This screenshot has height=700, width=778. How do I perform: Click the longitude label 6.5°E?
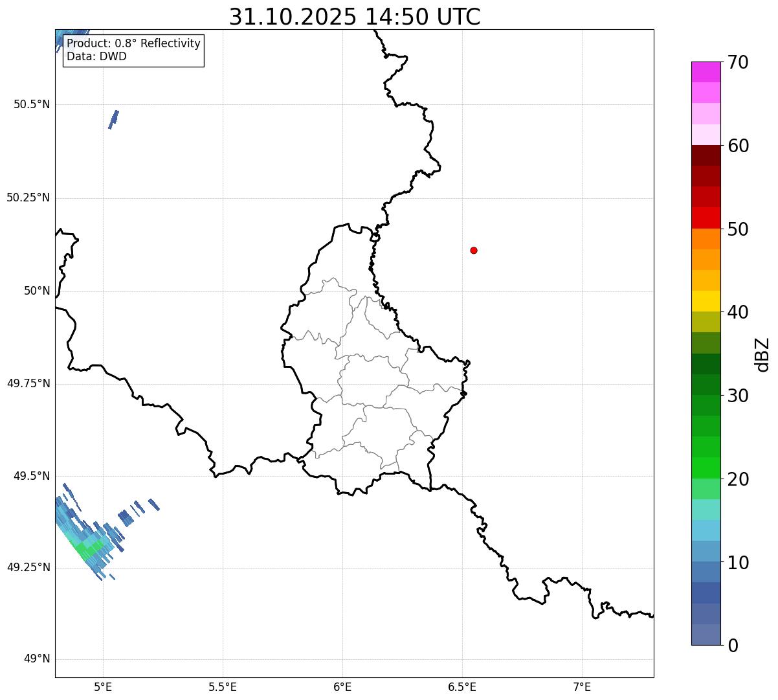click(x=462, y=686)
